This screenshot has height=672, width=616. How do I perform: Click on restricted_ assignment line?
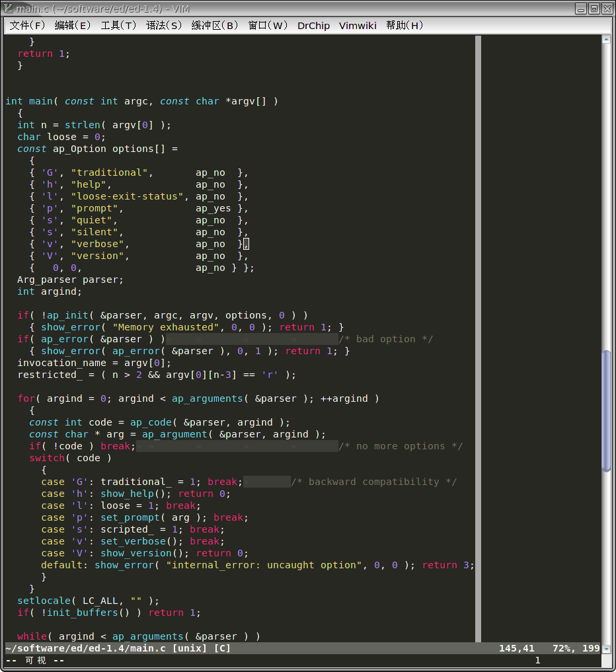tap(157, 375)
